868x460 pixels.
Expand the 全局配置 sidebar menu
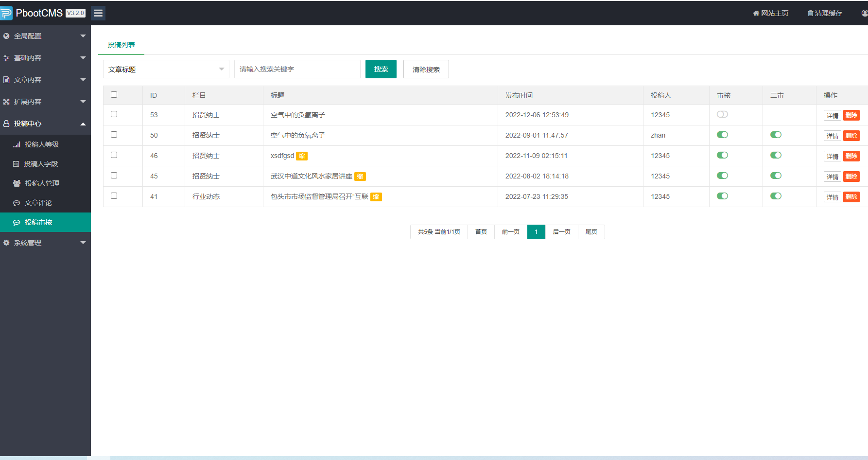[45, 36]
